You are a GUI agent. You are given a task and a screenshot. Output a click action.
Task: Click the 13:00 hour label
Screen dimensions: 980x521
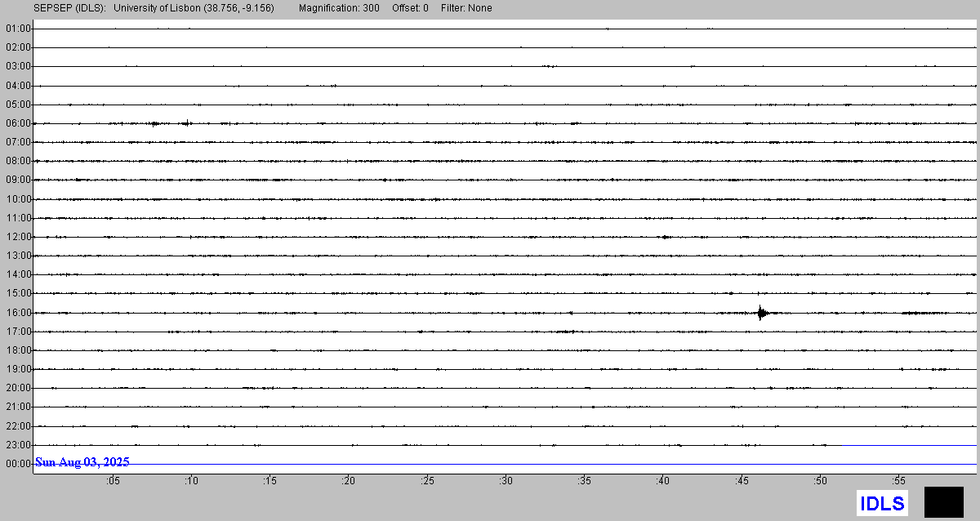(18, 256)
